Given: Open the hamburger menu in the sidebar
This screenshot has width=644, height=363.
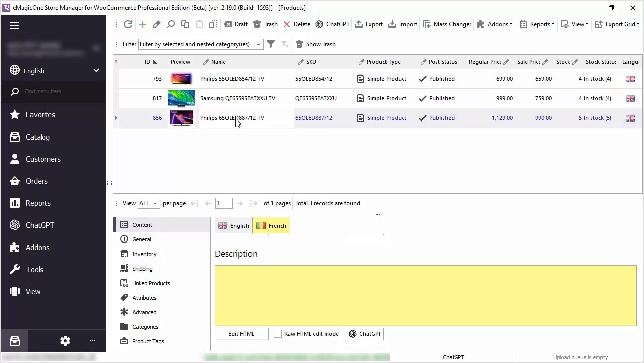Looking at the screenshot, I should point(15,26).
